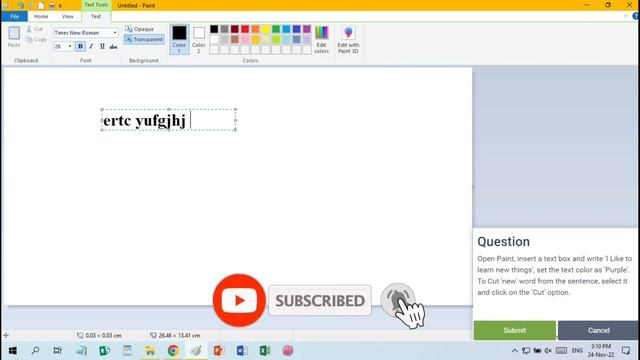The width and height of the screenshot is (640, 360).
Task: Select Transparent background option
Action: pos(144,40)
